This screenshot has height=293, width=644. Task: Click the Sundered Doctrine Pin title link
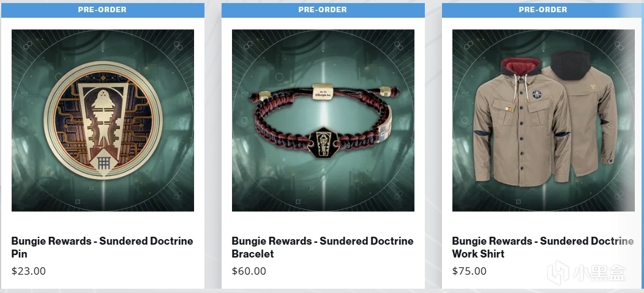click(x=102, y=247)
